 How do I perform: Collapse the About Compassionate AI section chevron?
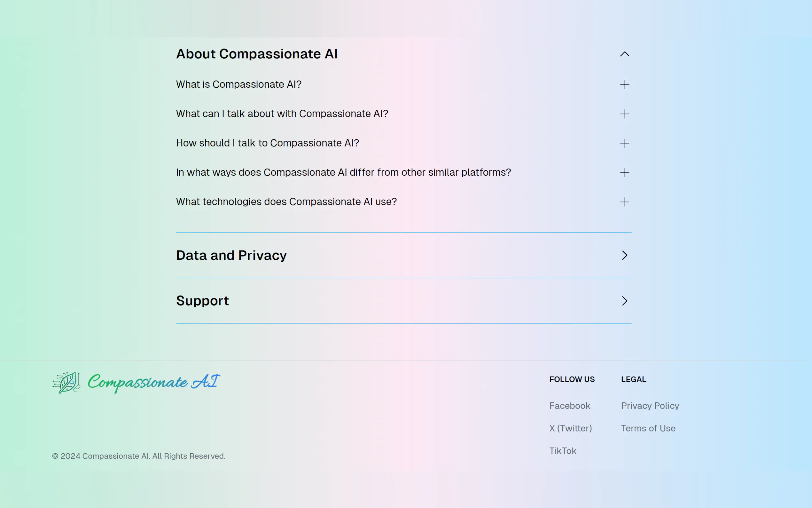point(624,54)
